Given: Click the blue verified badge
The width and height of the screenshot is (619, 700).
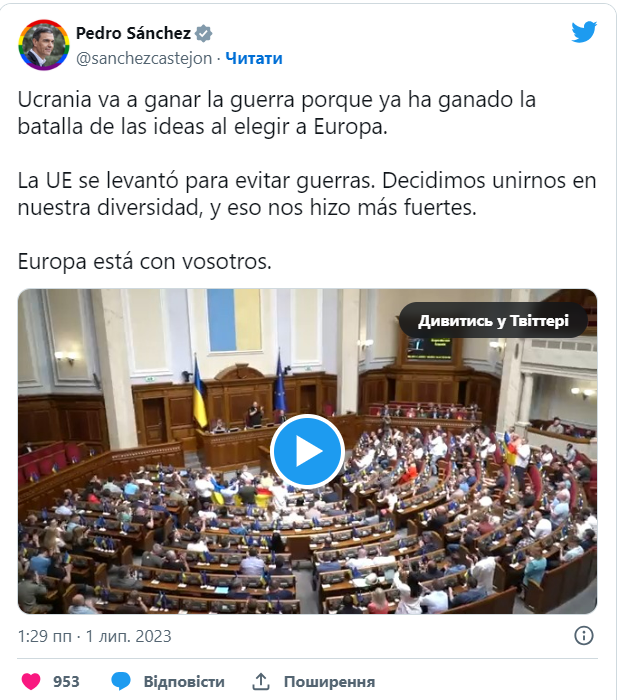Looking at the screenshot, I should coord(204,33).
